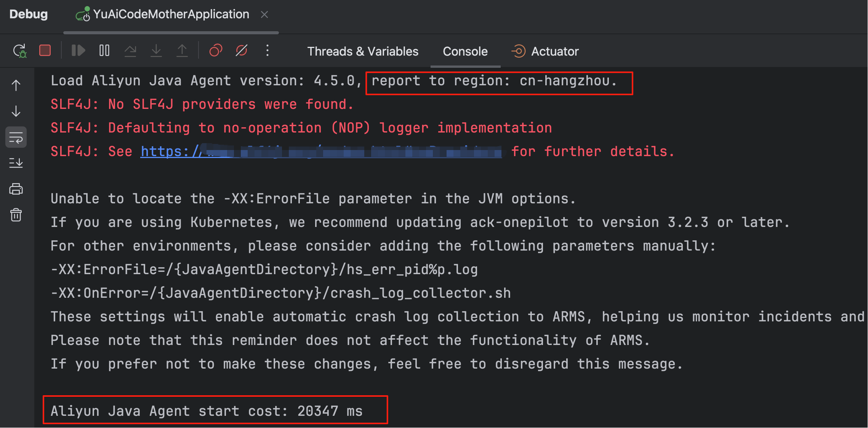Pause the program execution

pyautogui.click(x=104, y=51)
